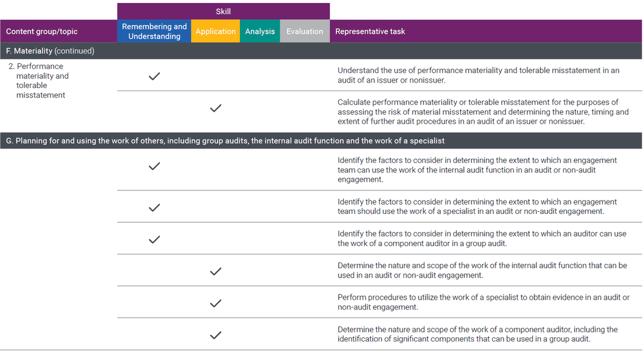Screen dimensions: 644x355
Task: Click the G. Planning for work of others section bar
Action: 225,141
